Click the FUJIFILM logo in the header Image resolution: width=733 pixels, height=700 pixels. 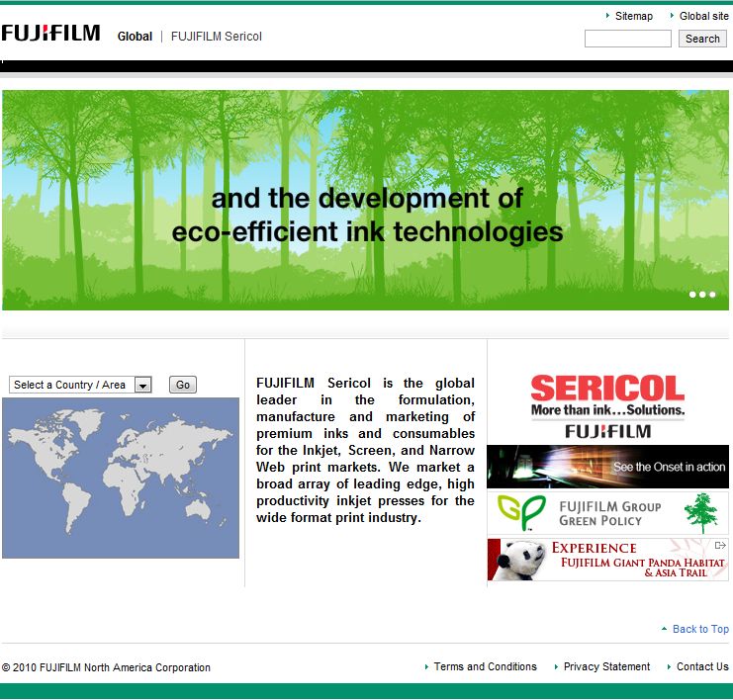(50, 34)
